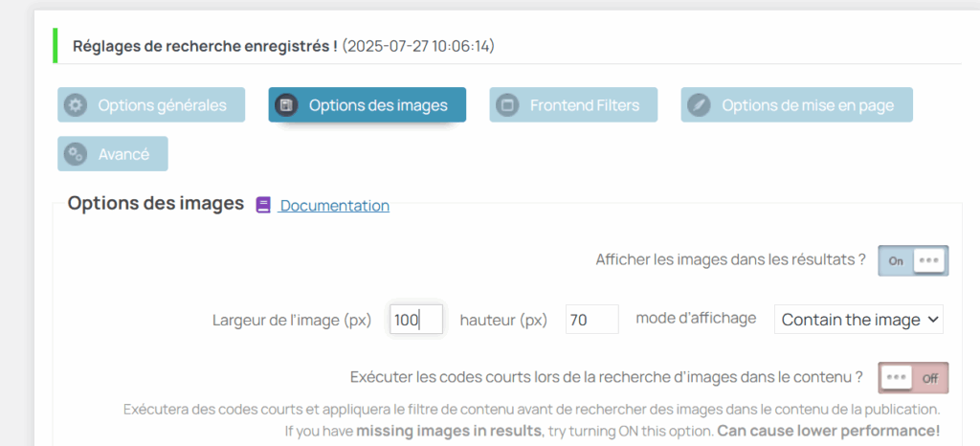980x446 pixels.
Task: Open the Contain the image dropdown
Action: pyautogui.click(x=858, y=320)
